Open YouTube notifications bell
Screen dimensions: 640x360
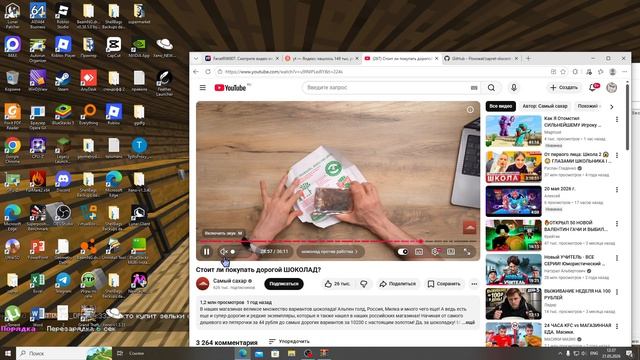pos(593,87)
